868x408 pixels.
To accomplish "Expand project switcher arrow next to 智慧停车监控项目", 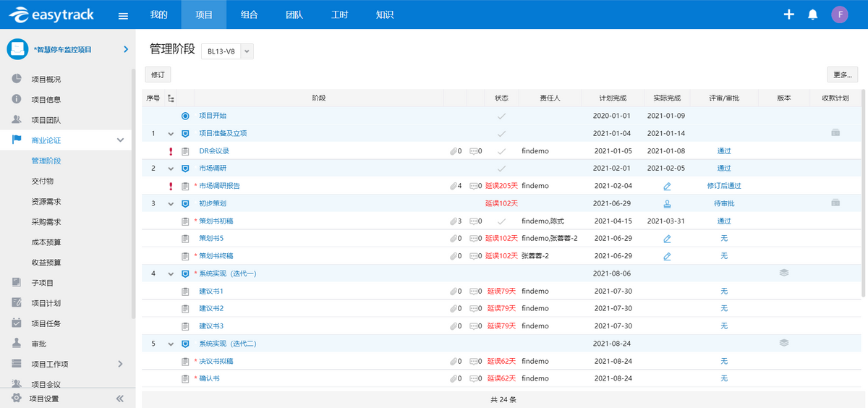I will tap(126, 49).
